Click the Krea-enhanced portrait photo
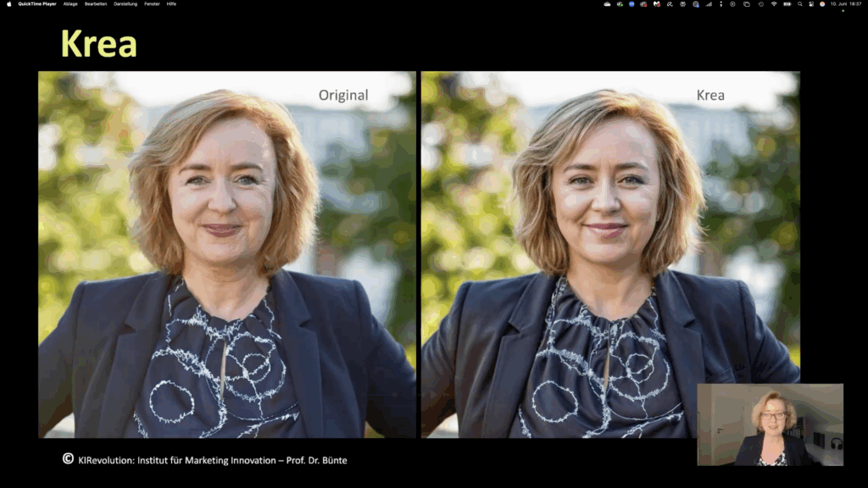868x488 pixels. coord(610,254)
